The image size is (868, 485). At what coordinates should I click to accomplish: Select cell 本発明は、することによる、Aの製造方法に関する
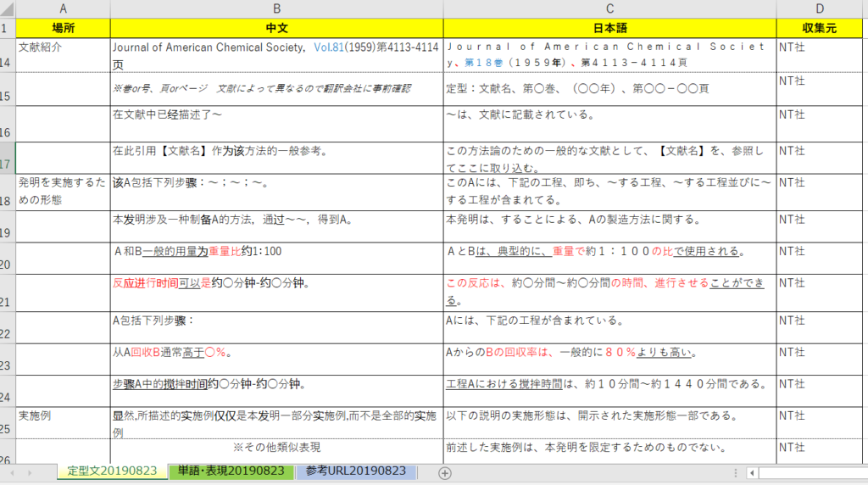609,226
